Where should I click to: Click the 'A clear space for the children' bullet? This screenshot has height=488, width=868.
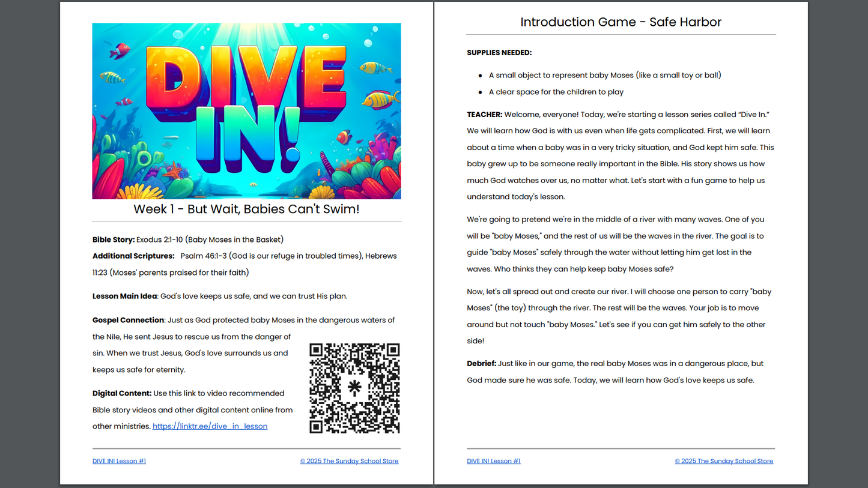coord(556,92)
